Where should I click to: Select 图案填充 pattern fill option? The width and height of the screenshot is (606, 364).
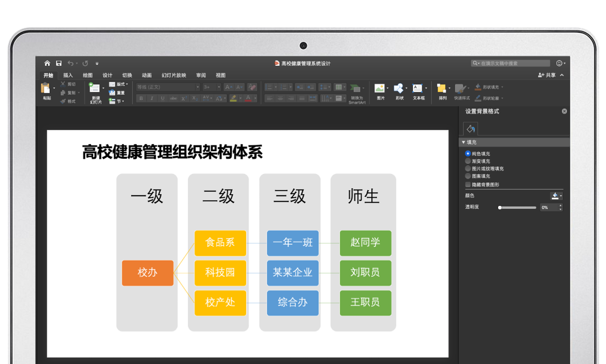(x=468, y=176)
